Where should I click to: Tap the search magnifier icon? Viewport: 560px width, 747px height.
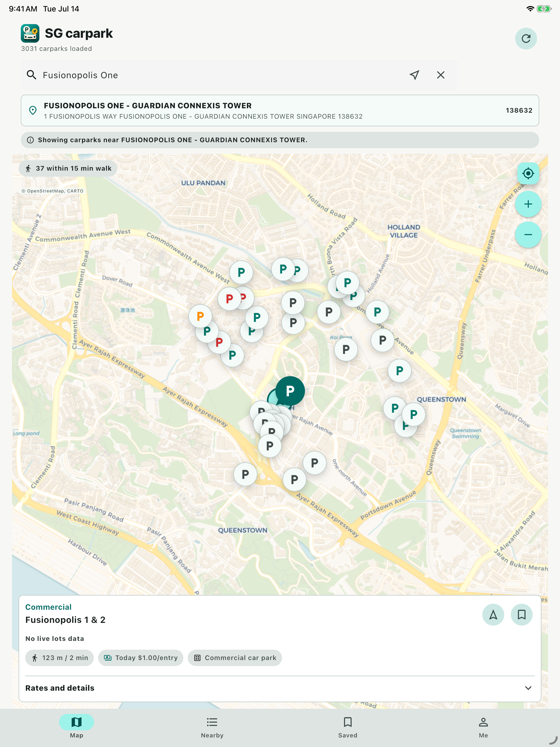click(31, 75)
